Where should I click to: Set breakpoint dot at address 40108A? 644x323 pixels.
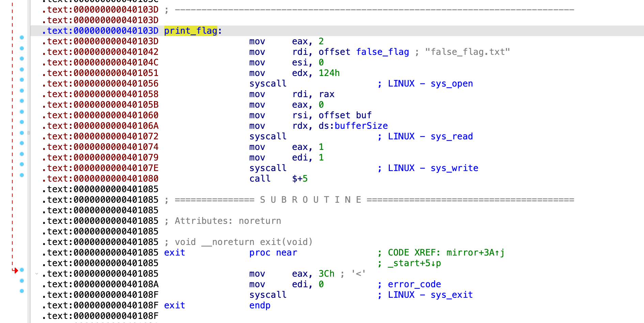click(x=22, y=280)
